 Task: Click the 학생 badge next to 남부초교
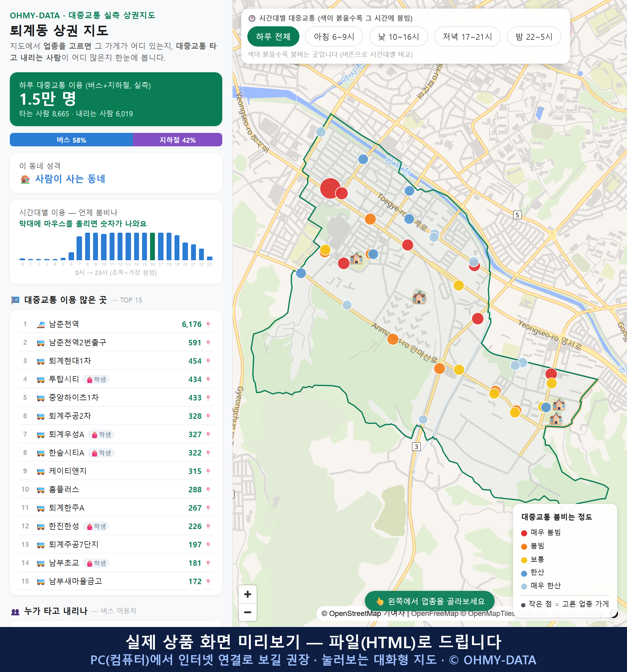[x=96, y=563]
